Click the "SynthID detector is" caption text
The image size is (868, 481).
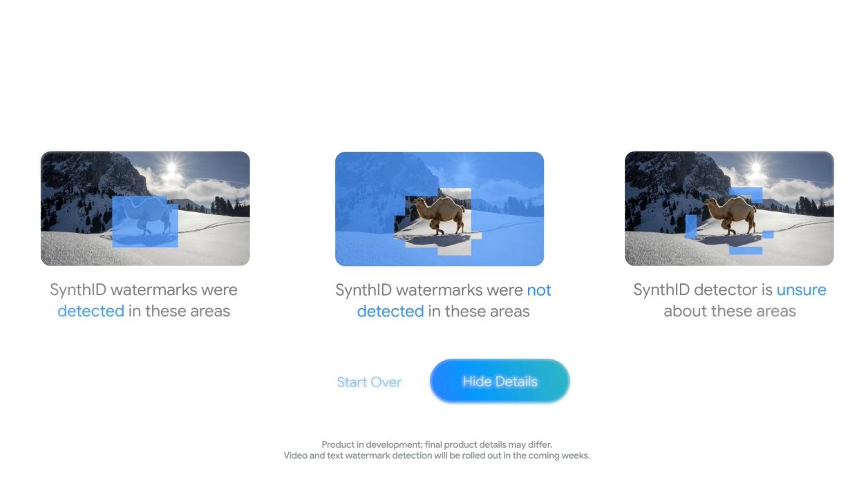[x=703, y=290]
